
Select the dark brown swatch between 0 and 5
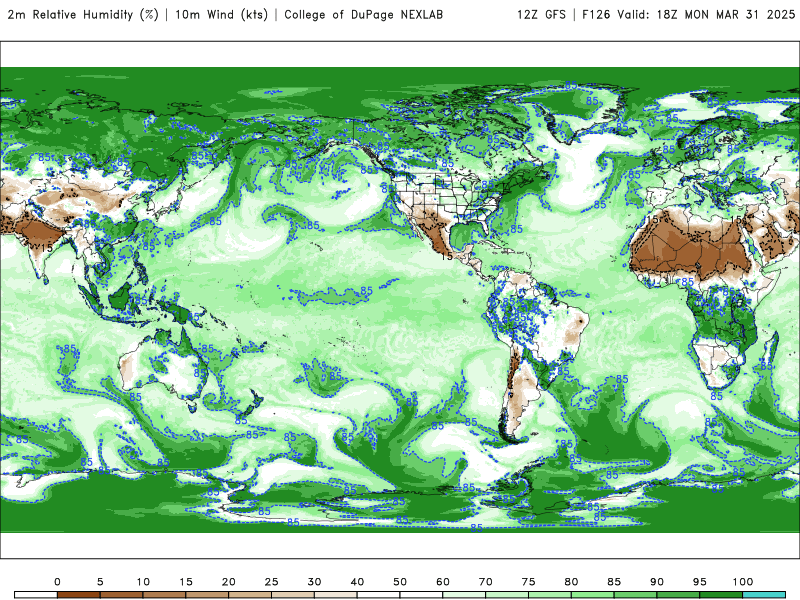point(79,595)
